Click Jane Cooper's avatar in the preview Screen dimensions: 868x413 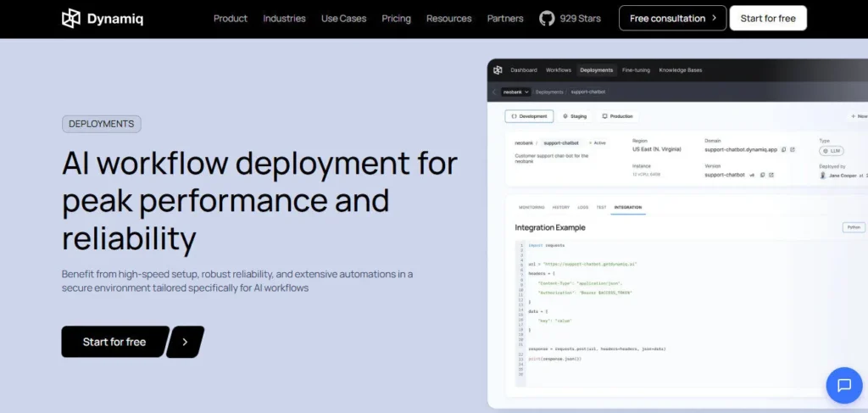click(823, 176)
